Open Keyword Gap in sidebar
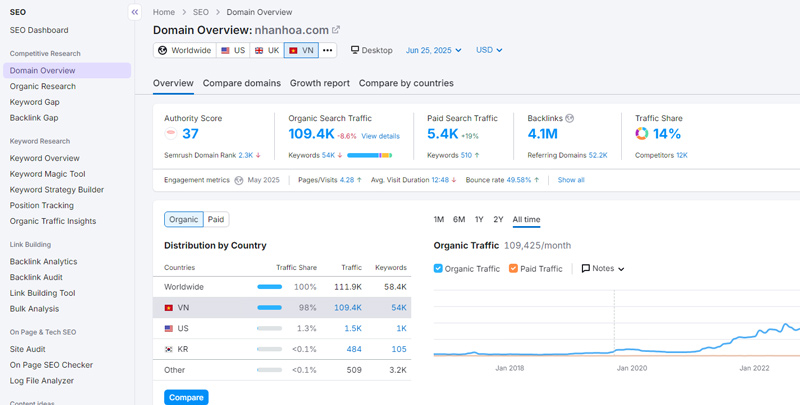The width and height of the screenshot is (800, 405). (35, 102)
